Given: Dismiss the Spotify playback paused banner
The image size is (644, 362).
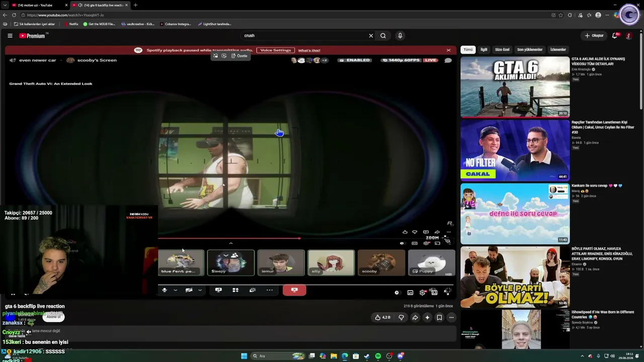Looking at the screenshot, I should 448,50.
